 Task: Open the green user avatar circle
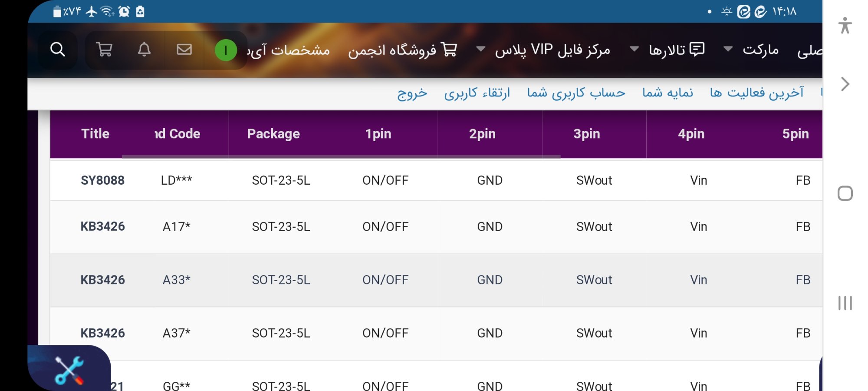point(226,50)
